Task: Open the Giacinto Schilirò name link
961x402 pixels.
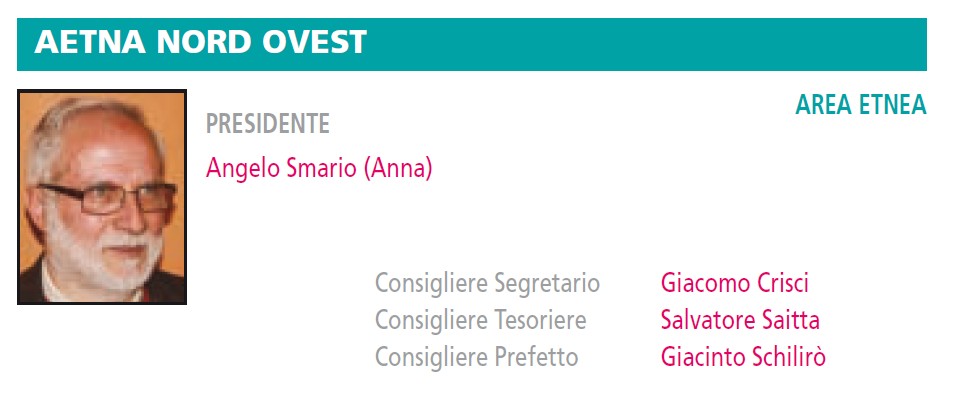Action: (x=743, y=357)
